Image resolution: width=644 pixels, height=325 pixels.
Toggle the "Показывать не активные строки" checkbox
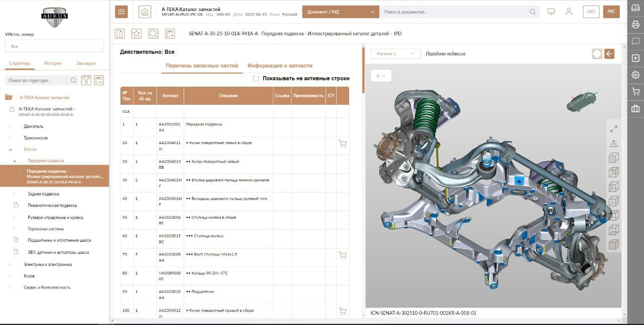click(x=256, y=79)
